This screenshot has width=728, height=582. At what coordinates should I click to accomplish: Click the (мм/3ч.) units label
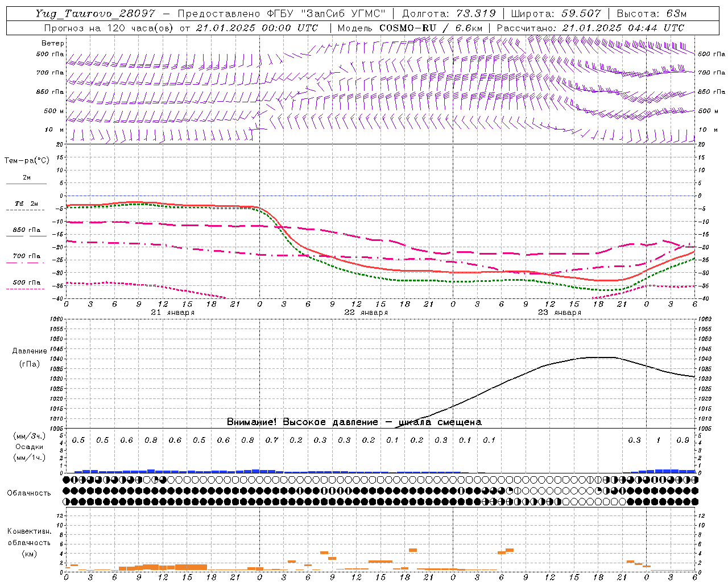(28, 436)
